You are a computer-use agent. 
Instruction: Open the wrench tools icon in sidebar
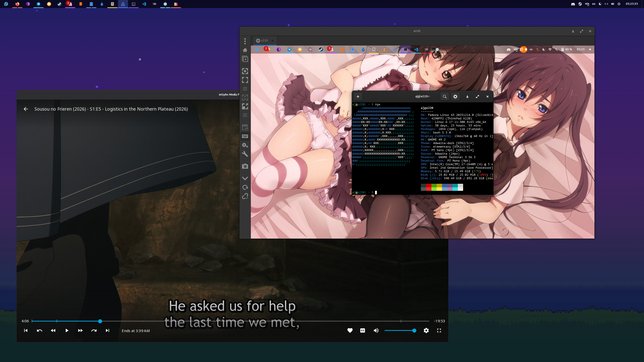point(245,154)
